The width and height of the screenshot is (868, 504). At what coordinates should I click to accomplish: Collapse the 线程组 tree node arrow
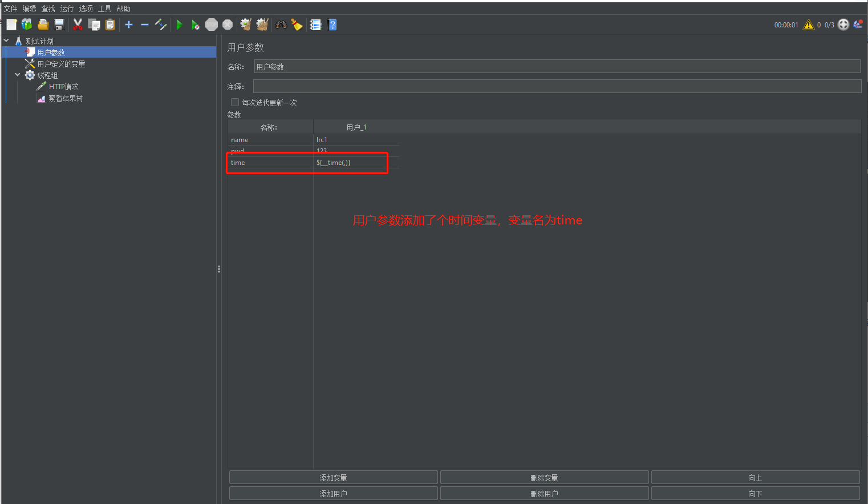(18, 75)
